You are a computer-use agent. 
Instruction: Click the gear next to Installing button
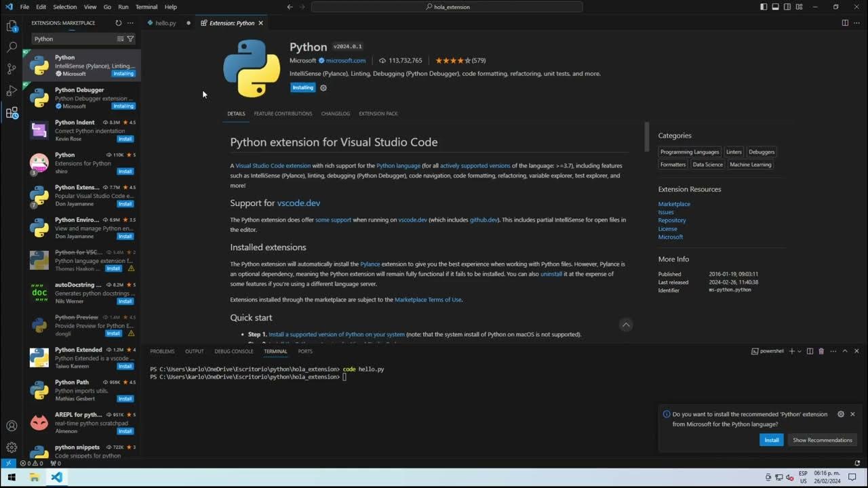point(323,87)
